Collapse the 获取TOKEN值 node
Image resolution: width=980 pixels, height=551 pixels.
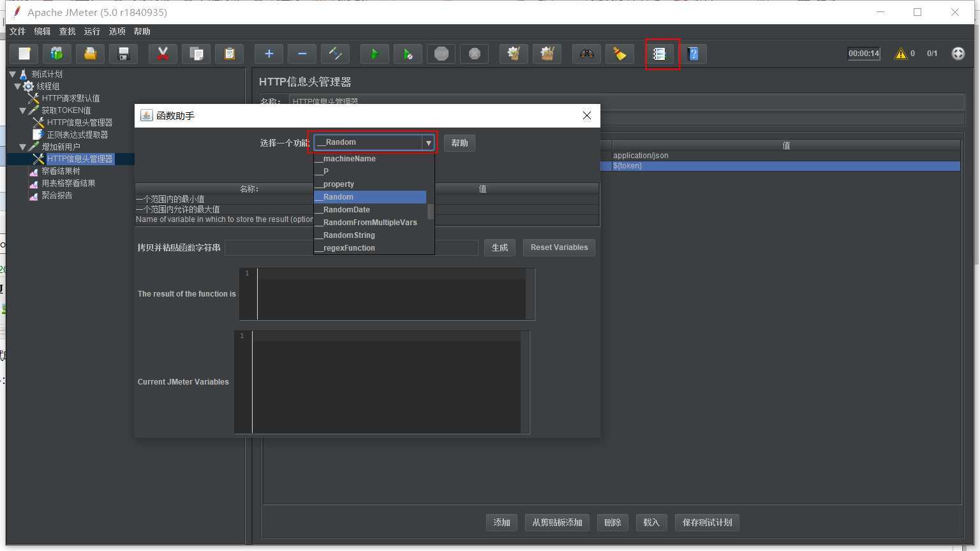pos(23,110)
